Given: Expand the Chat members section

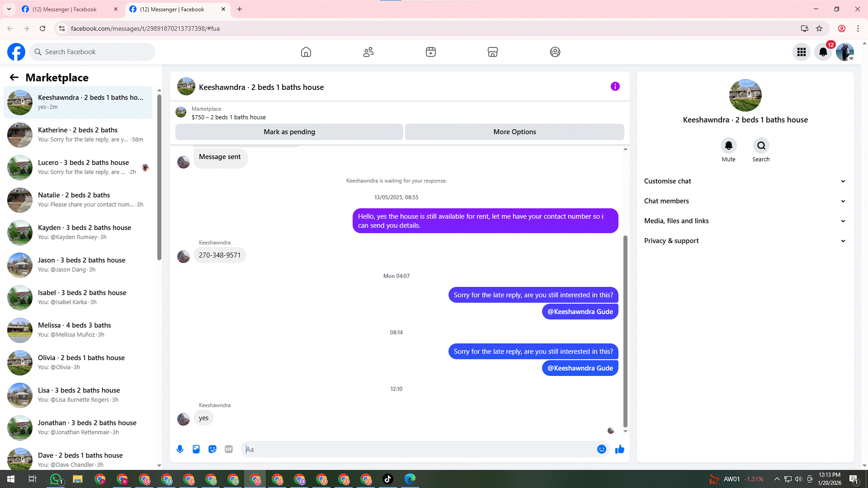Looking at the screenshot, I should 745,201.
